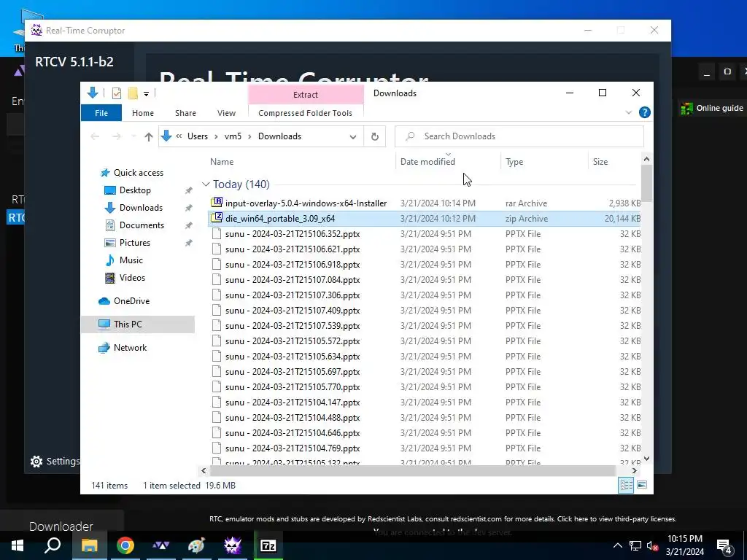Viewport: 747px width, 560px height.
Task: Open the Windows Start menu
Action: click(x=18, y=545)
